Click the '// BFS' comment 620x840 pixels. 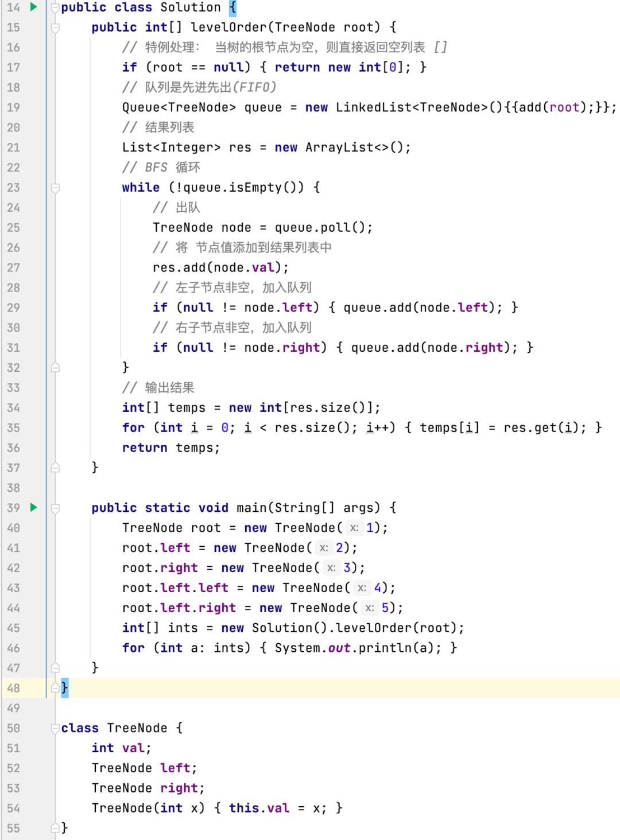tap(145, 168)
